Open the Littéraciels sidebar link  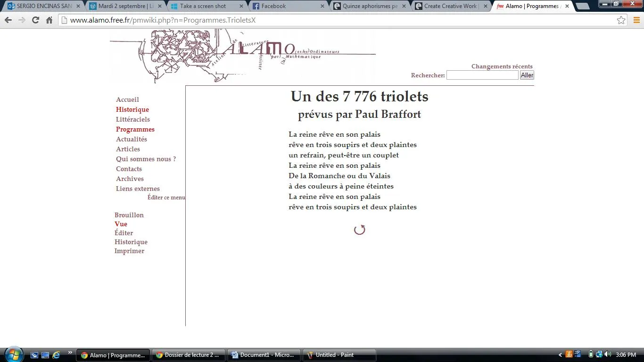tap(133, 119)
